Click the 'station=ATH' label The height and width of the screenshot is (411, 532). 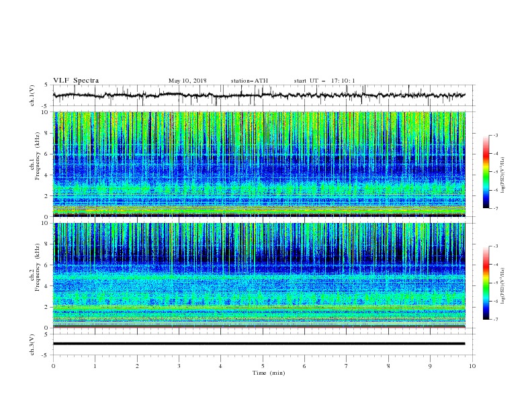coord(249,81)
